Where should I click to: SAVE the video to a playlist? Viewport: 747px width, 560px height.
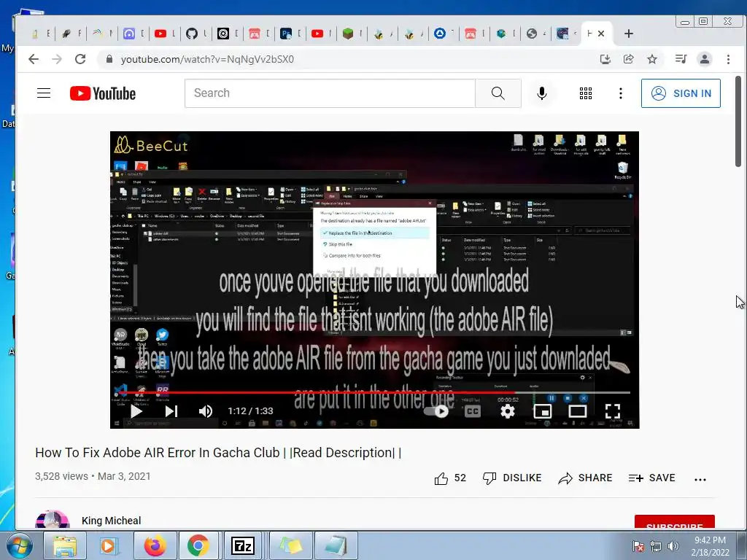click(x=651, y=478)
